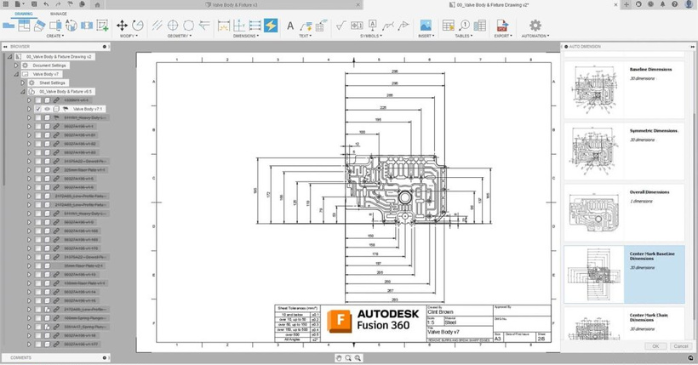Choose the Symmetric Dimensions option
The height and width of the screenshot is (365, 698).
624,151
